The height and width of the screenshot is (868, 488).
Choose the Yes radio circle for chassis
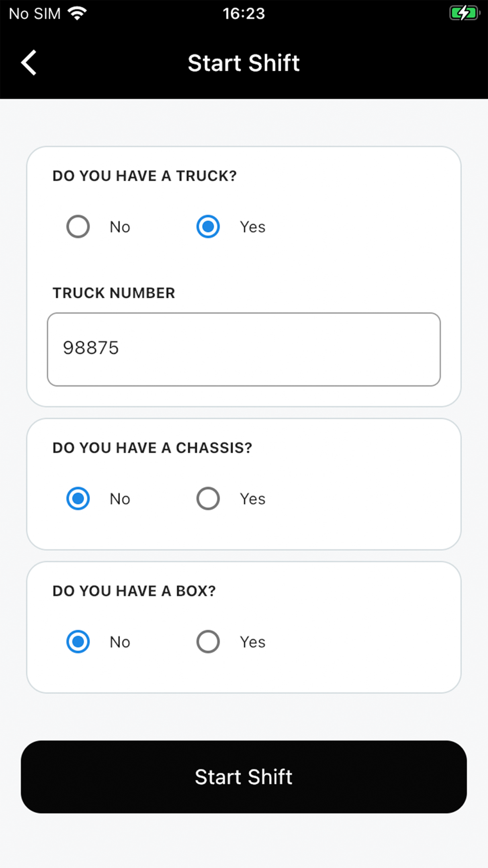pyautogui.click(x=208, y=498)
